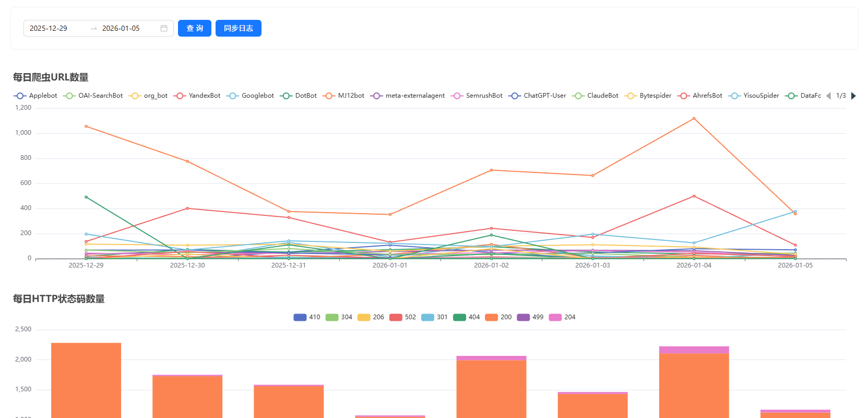The height and width of the screenshot is (418, 868).
Task: Toggle the ClaudeBot legend marker
Action: point(578,96)
